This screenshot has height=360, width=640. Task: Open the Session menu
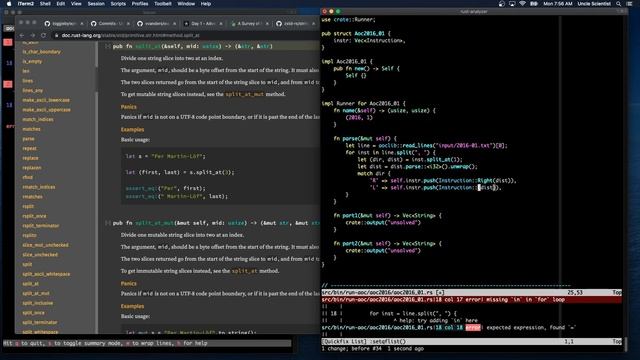pyautogui.click(x=96, y=4)
